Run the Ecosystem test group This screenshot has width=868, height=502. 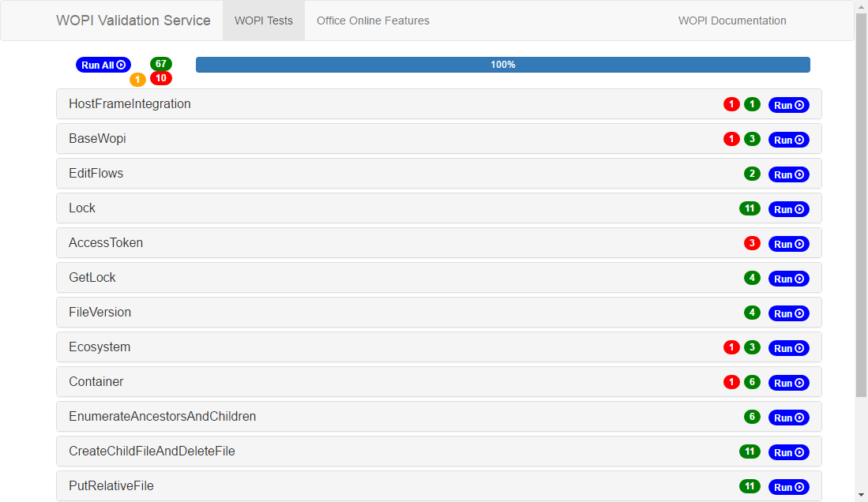click(789, 348)
